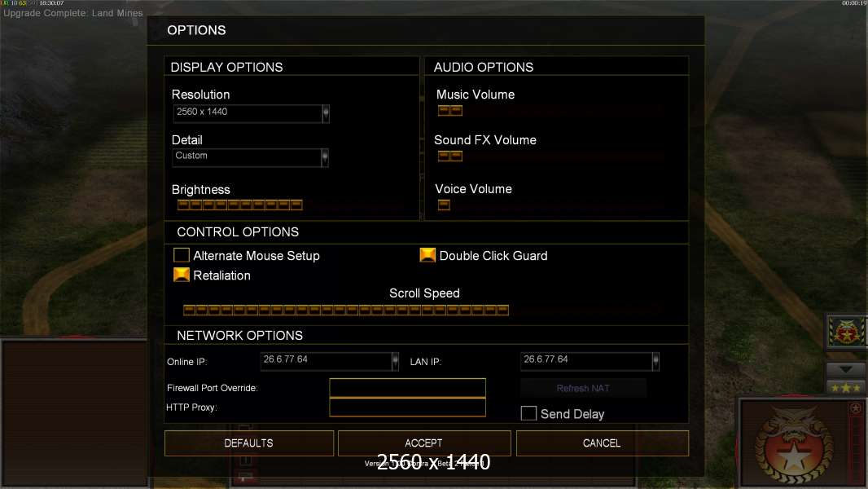Click the three stars rank icon

click(846, 388)
